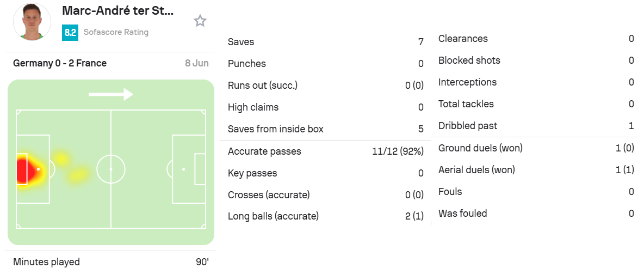
Task: Click the center circle of the pitch
Action: pos(111,169)
